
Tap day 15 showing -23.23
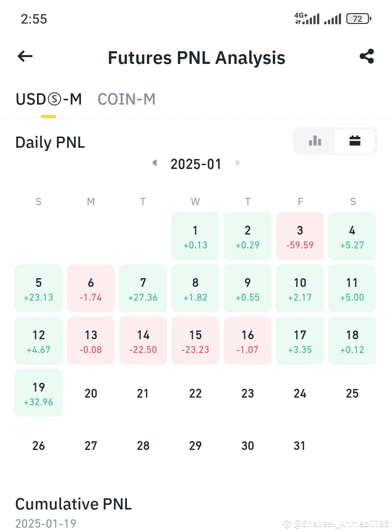click(x=195, y=341)
